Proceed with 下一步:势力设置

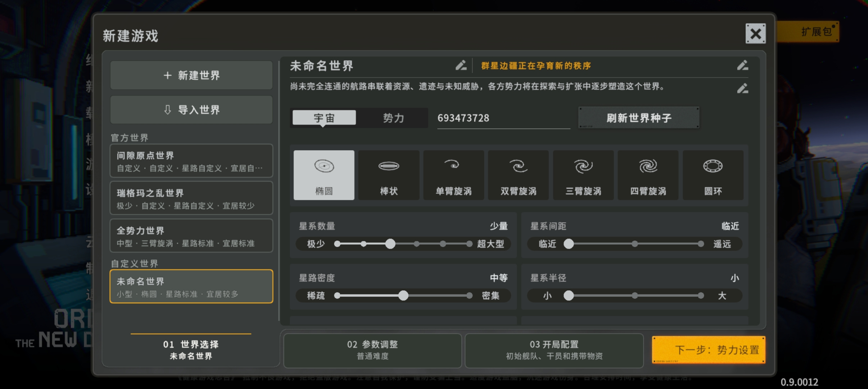(x=709, y=350)
